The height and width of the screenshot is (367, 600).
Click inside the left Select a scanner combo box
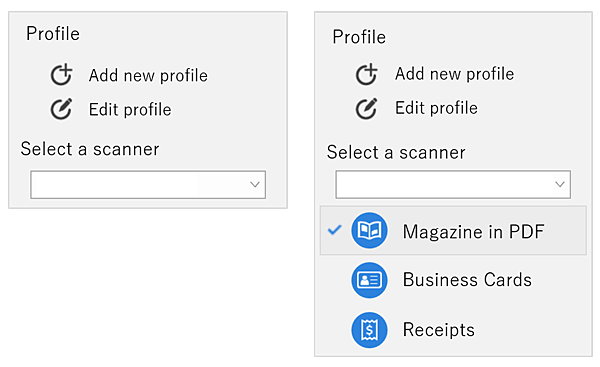coord(148,184)
